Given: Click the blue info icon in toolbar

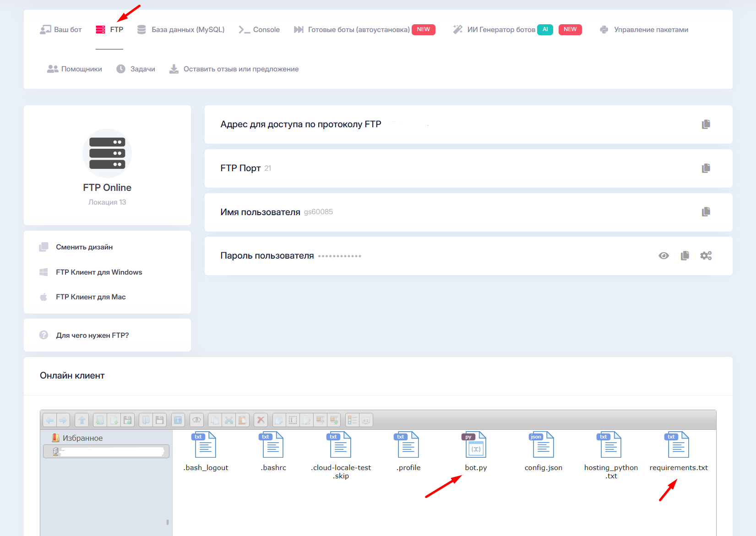Looking at the screenshot, I should click(178, 420).
